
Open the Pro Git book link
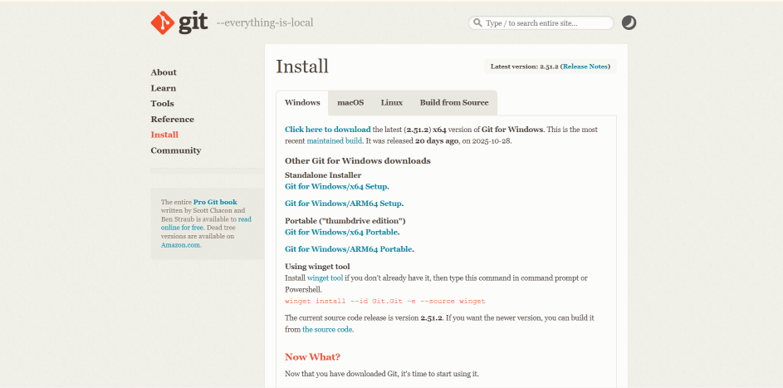click(215, 202)
